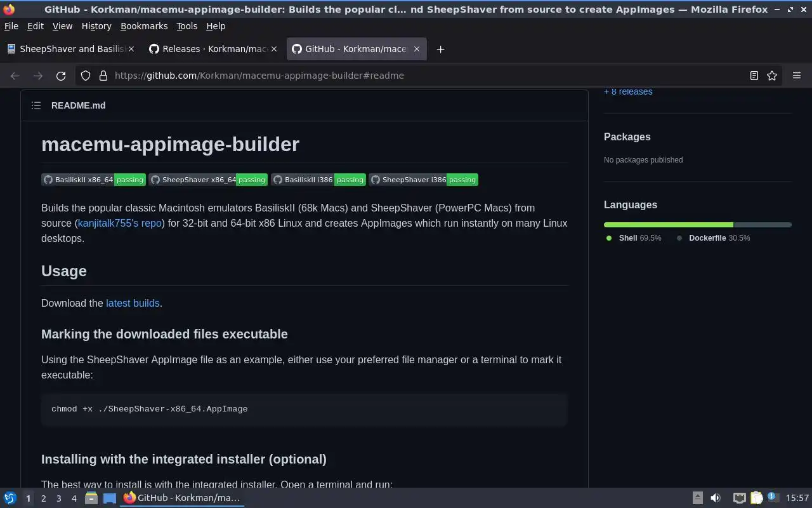This screenshot has width=812, height=508.
Task: Click the Languages sidebar heading
Action: click(631, 204)
